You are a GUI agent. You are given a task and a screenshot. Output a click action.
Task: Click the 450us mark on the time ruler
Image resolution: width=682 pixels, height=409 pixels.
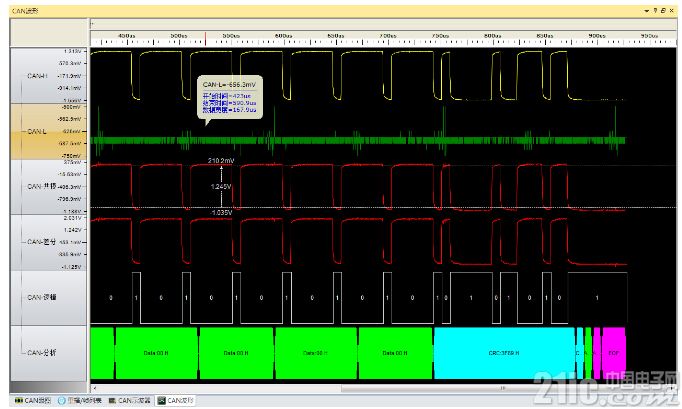tap(127, 36)
